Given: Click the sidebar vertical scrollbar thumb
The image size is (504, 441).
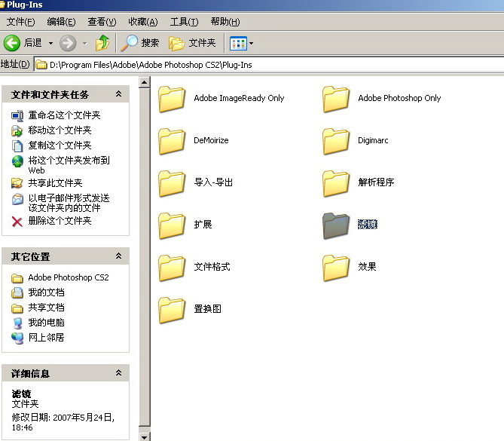Looking at the screenshot, I should click(x=145, y=257).
